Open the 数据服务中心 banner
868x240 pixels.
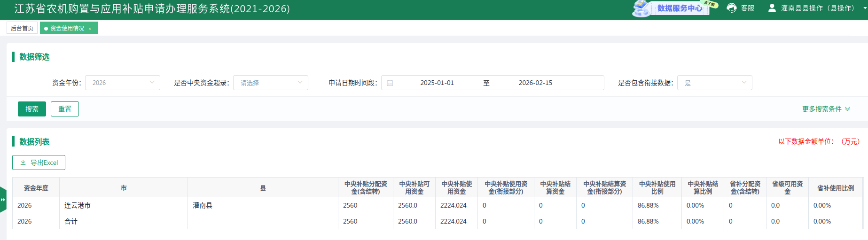coord(675,8)
